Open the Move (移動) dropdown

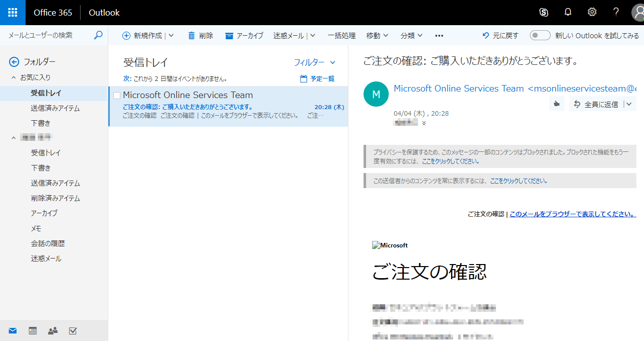[377, 36]
